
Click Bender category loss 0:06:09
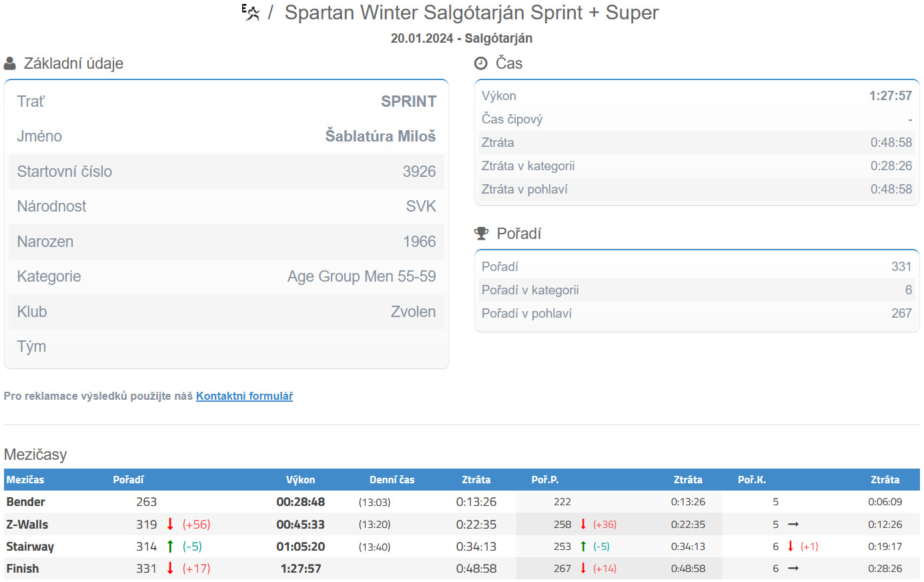click(885, 502)
